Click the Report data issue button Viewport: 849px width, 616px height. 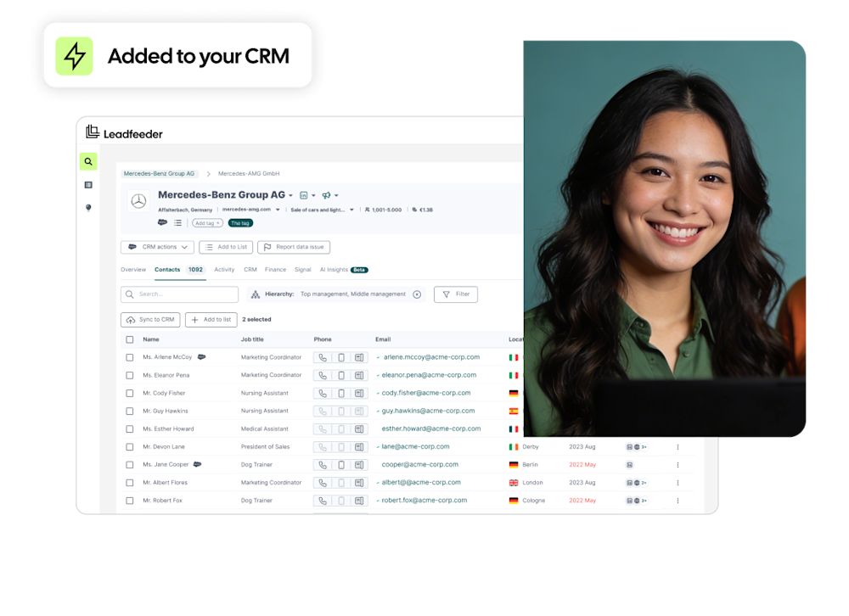tap(294, 247)
